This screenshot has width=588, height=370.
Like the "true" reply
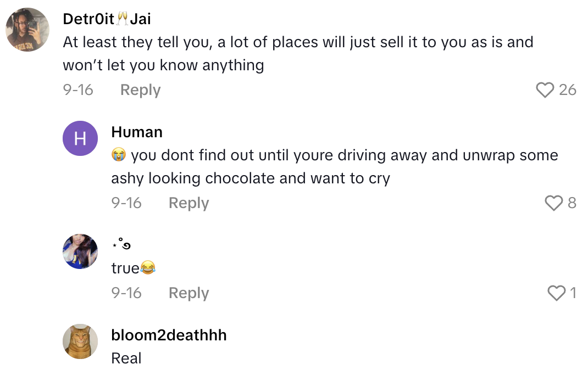point(557,293)
